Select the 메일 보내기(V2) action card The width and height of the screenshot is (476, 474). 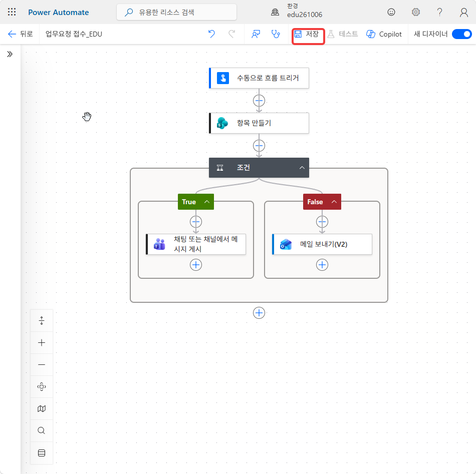322,244
